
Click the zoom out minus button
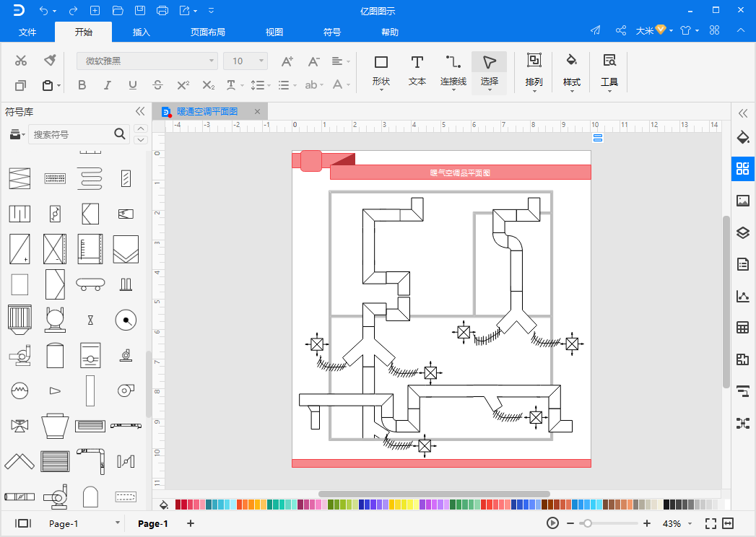click(x=570, y=523)
